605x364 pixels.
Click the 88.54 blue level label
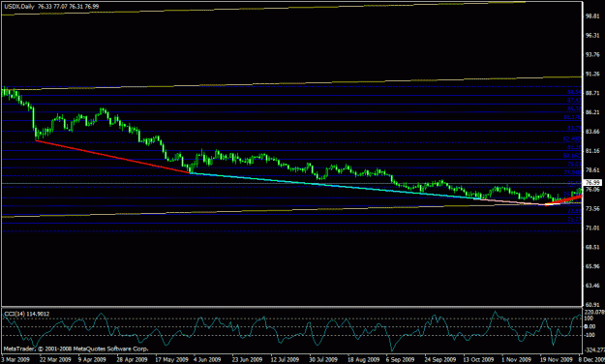click(x=574, y=92)
